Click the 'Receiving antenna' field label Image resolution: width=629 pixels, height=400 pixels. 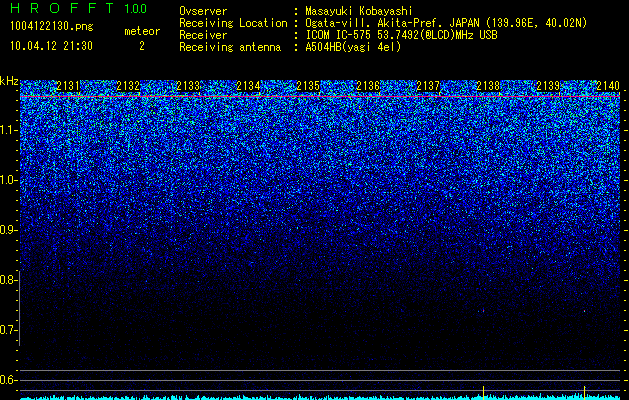pos(230,47)
